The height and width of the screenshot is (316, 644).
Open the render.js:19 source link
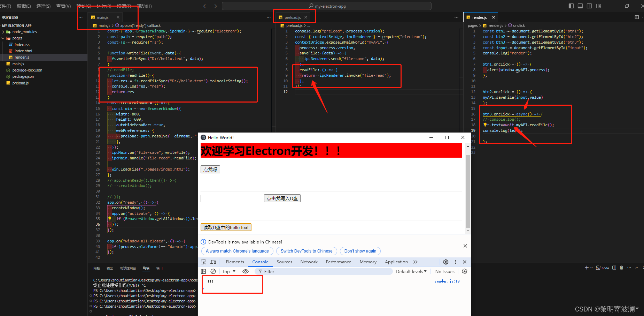447,281
